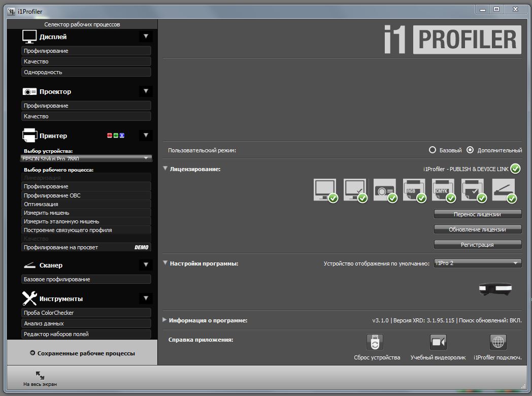Open Качество under Проектор
Viewport: 532px width, 396px height.
point(86,116)
